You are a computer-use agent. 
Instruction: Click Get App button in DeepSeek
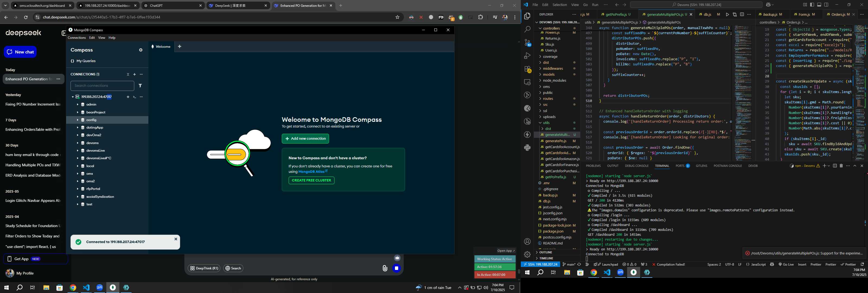point(35,259)
